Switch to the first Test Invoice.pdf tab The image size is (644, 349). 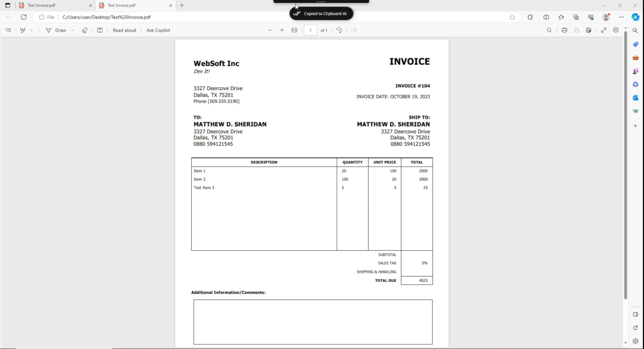55,5
